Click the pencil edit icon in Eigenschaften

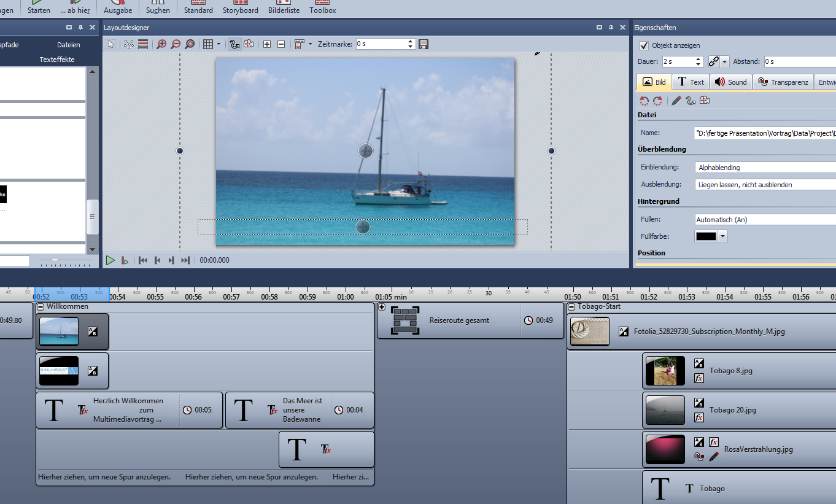click(x=676, y=101)
